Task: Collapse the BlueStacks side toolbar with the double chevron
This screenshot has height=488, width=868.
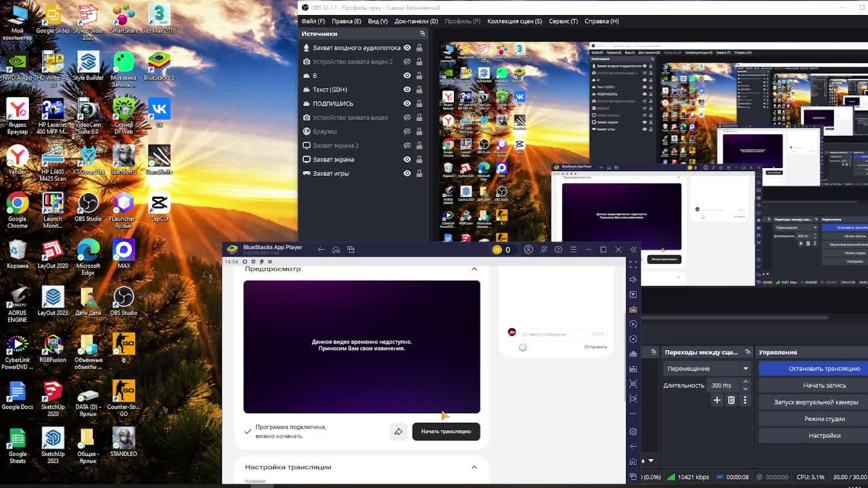Action: (x=633, y=249)
